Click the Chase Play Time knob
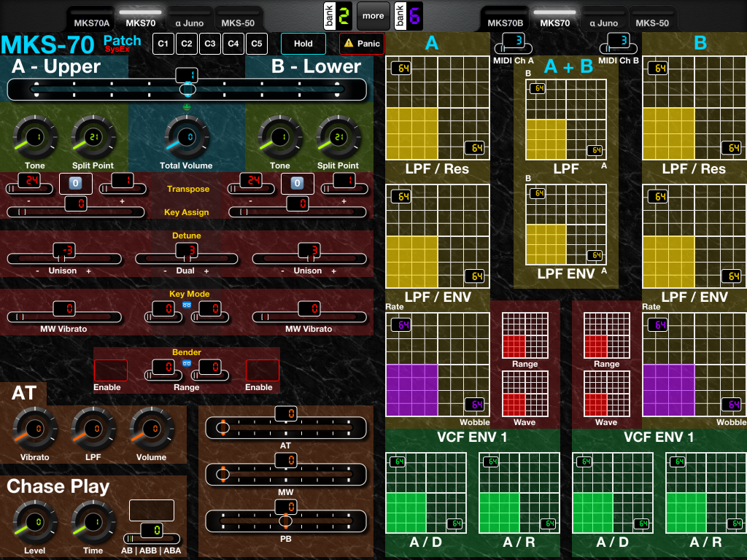747x560 pixels. click(93, 522)
